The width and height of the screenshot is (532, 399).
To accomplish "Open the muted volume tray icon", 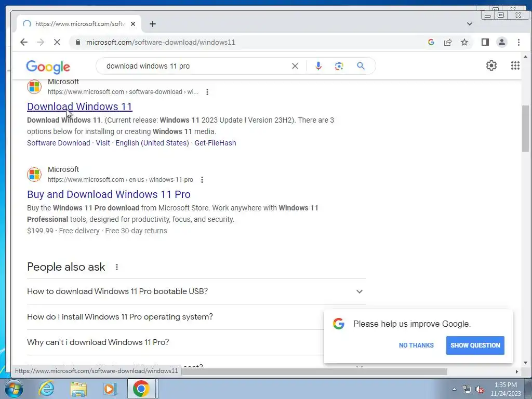I will coord(480,390).
